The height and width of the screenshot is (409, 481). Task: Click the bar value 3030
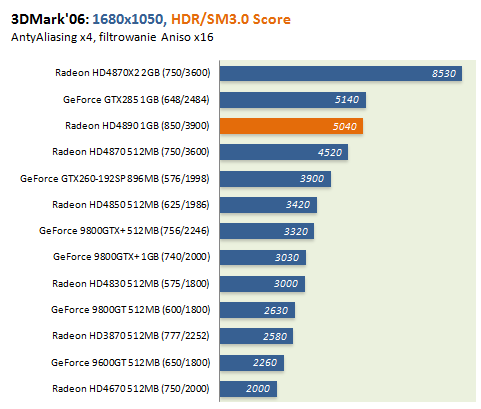point(287,258)
